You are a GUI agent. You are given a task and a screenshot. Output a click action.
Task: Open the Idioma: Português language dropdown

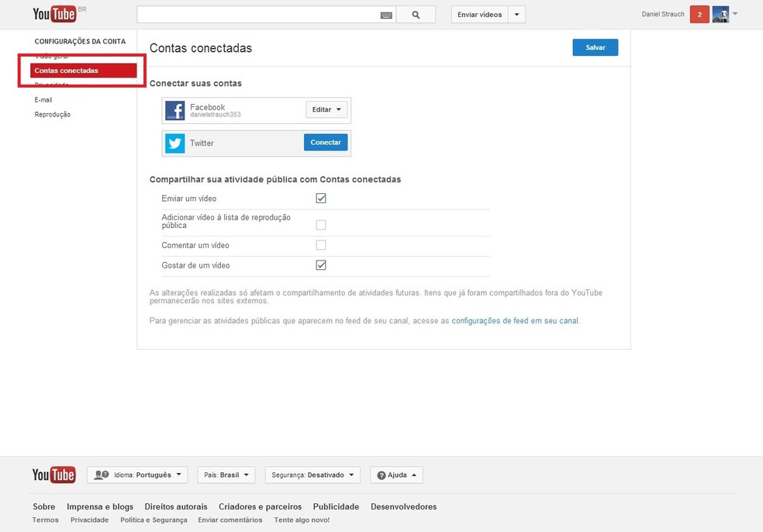[137, 474]
